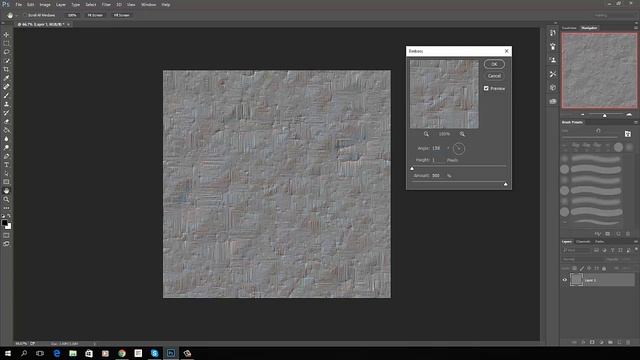Select the Healing Brush tool
The height and width of the screenshot is (360, 640).
click(x=6, y=87)
